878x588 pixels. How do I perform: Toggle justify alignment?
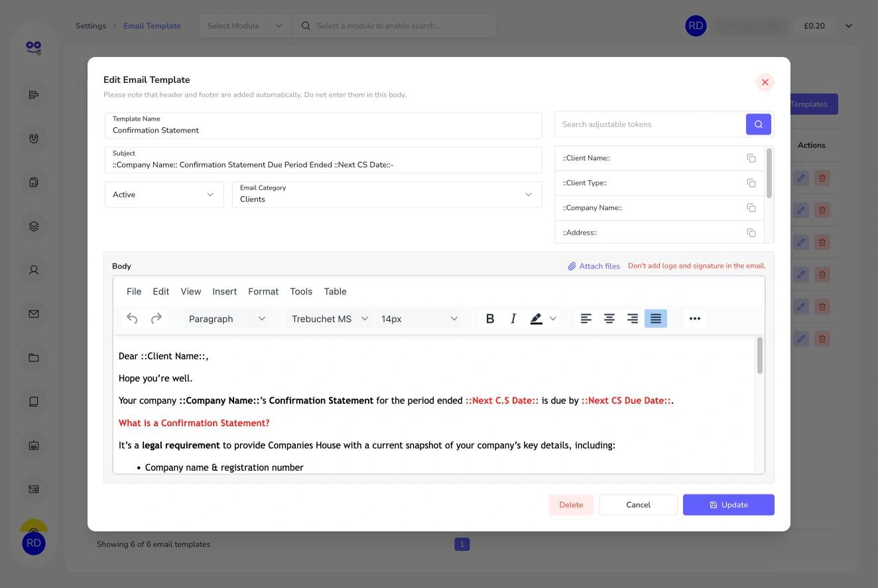656,319
